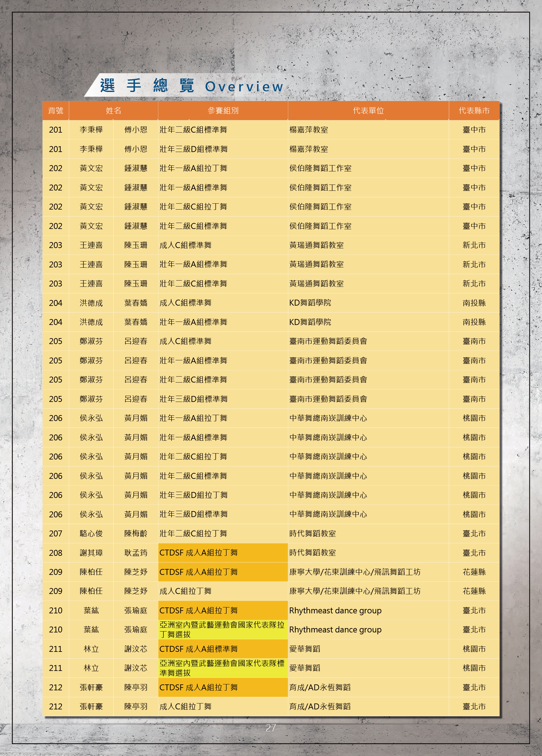Click the '代表單位' column header
This screenshot has height=756, width=542.
click(368, 111)
